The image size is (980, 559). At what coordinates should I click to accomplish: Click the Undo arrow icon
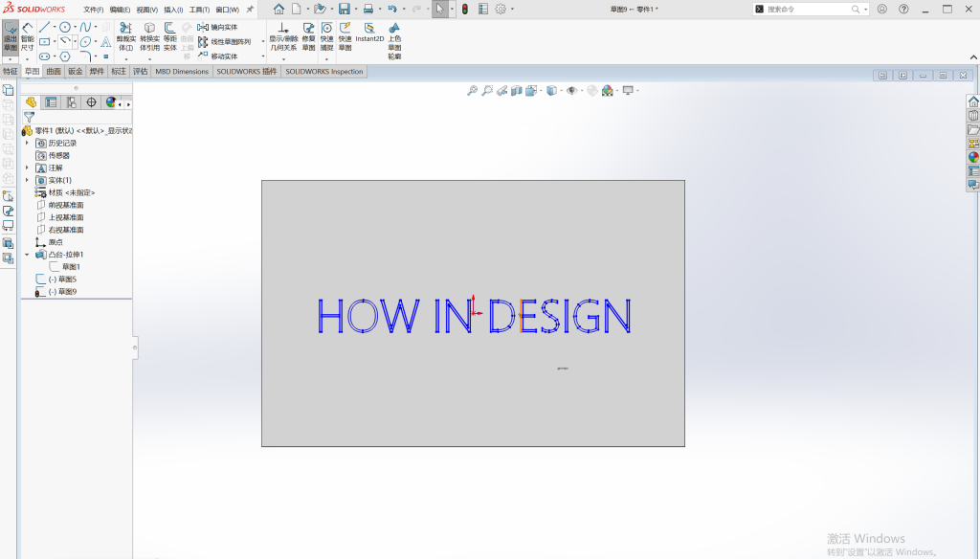click(392, 9)
